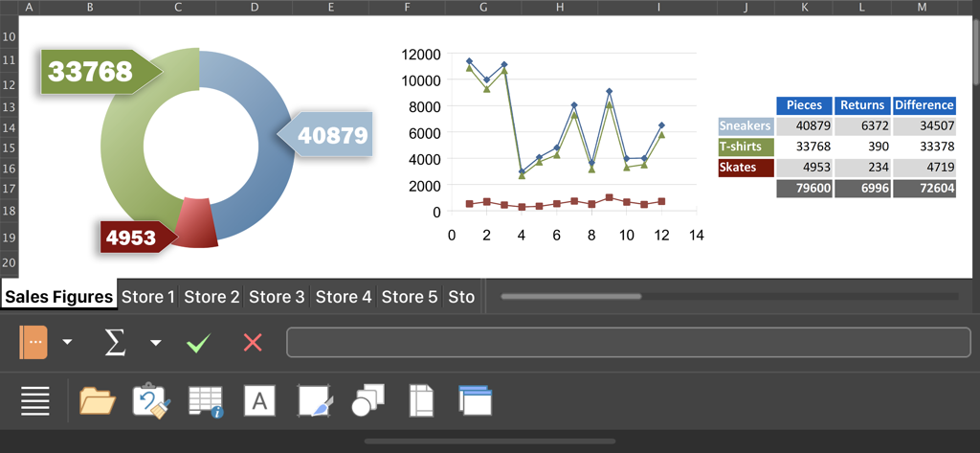Select row header 14
Viewport: 980px width, 453px height.
pos(10,127)
